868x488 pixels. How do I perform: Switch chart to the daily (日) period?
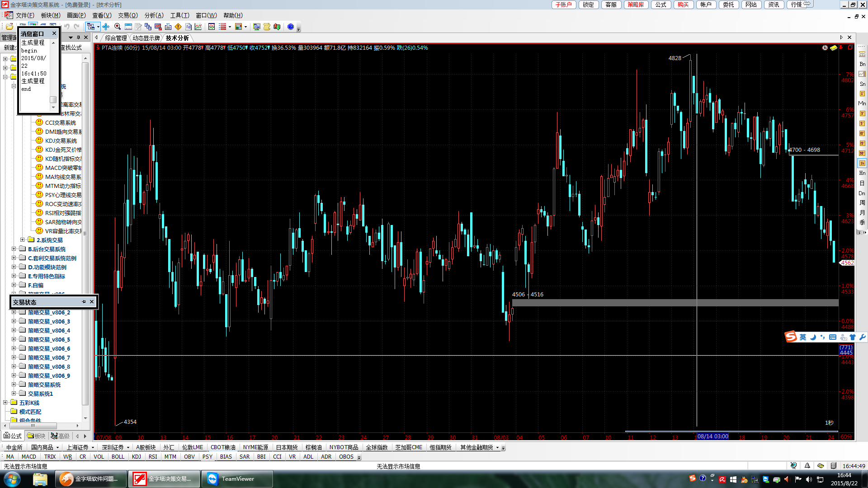862,183
